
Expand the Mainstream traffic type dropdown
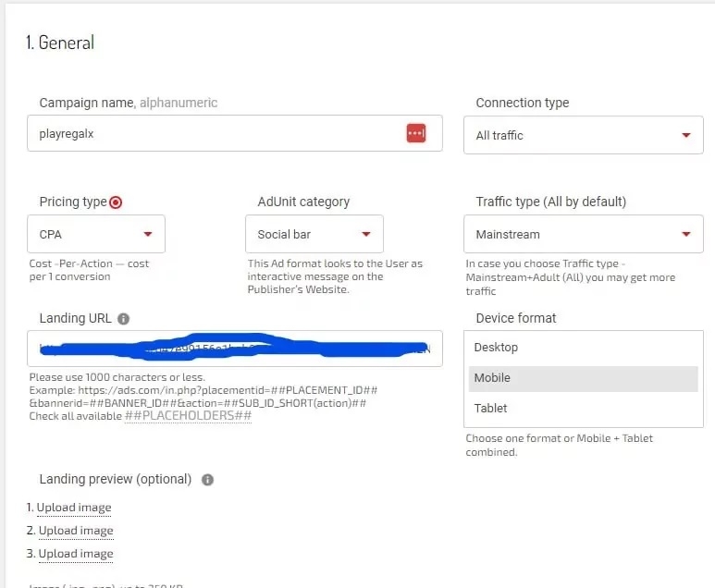click(583, 235)
